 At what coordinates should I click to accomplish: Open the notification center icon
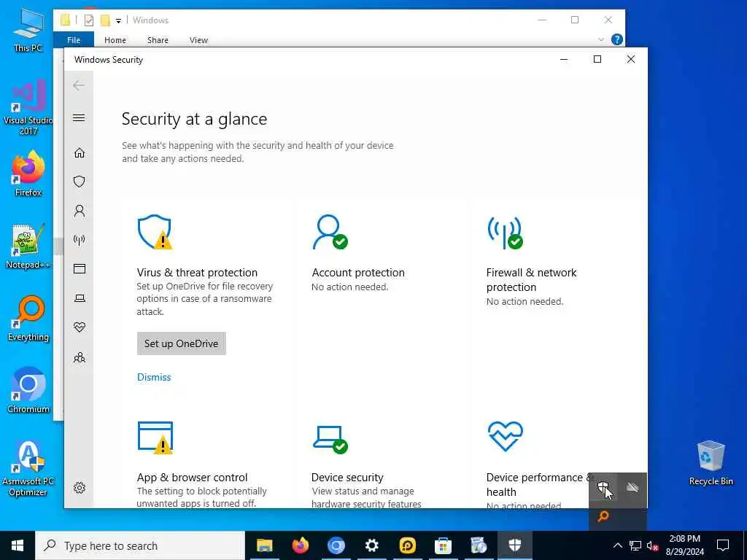tap(723, 545)
